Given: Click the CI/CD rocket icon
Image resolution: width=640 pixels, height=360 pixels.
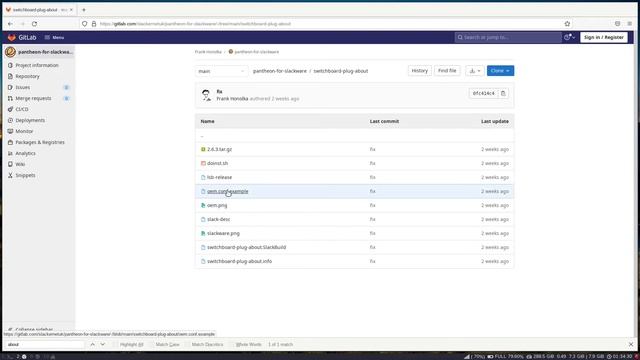Looking at the screenshot, I should (x=10, y=109).
